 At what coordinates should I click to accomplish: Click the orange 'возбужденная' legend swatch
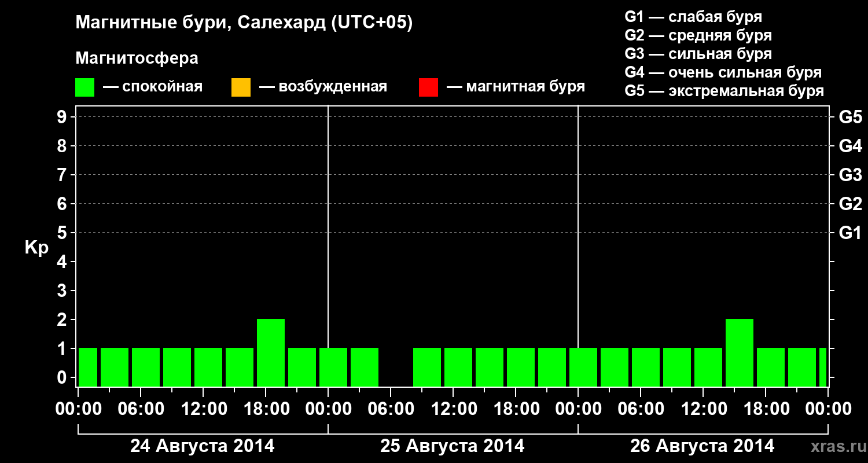pos(241,87)
